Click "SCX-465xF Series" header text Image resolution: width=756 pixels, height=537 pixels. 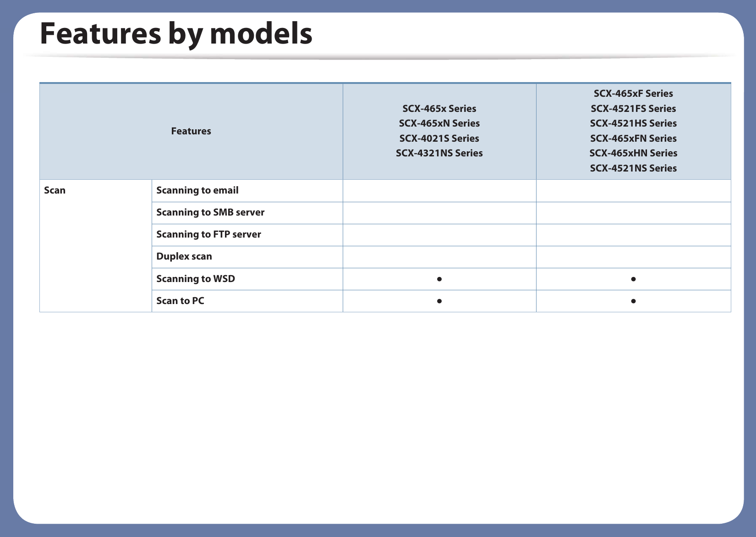[633, 94]
